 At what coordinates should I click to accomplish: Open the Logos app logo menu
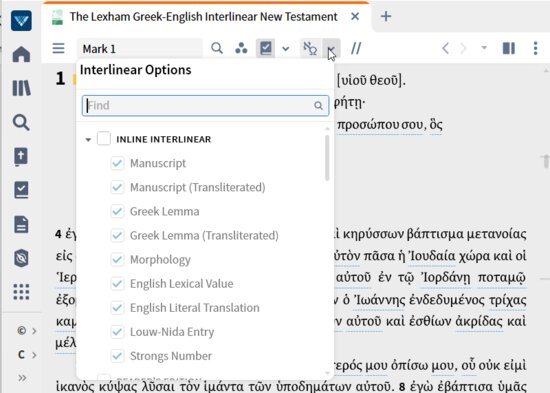(x=21, y=21)
